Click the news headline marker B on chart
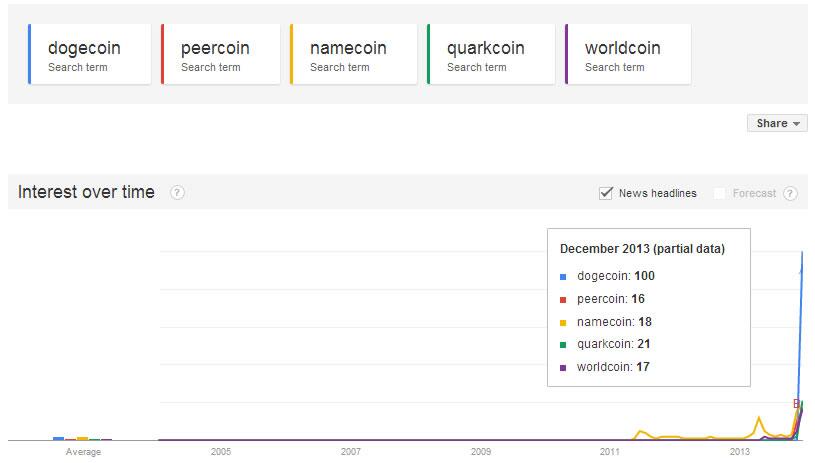 coord(796,403)
